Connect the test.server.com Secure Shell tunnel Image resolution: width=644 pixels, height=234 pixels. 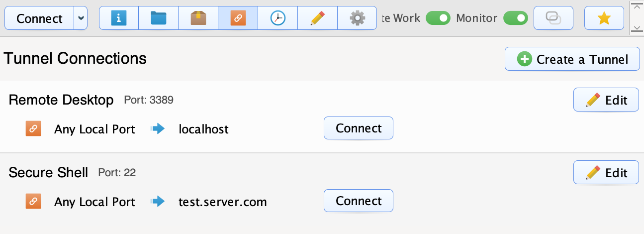tap(359, 201)
